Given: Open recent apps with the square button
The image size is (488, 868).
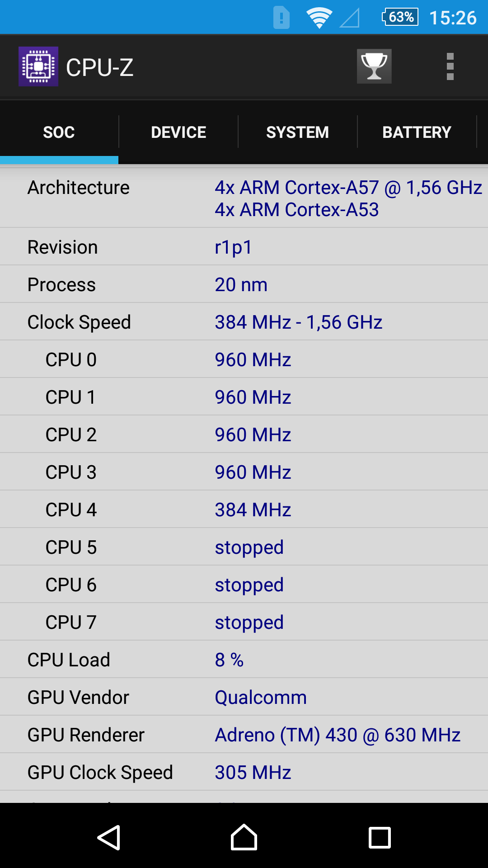Looking at the screenshot, I should pos(380,838).
